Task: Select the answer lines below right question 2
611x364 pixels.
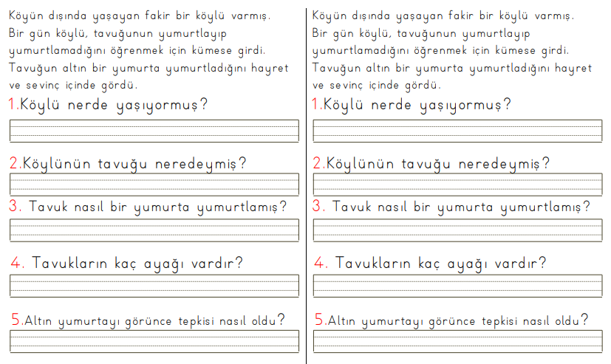Action: (457, 185)
